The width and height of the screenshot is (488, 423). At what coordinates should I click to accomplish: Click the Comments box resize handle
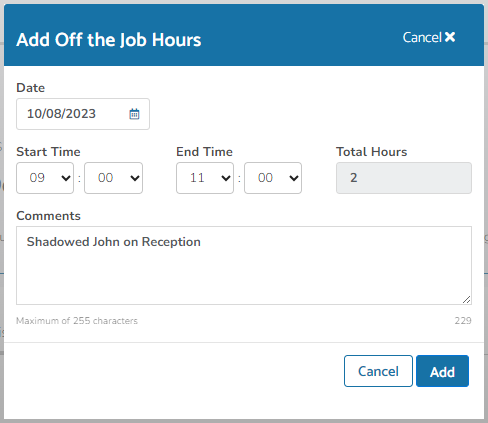pos(467,299)
